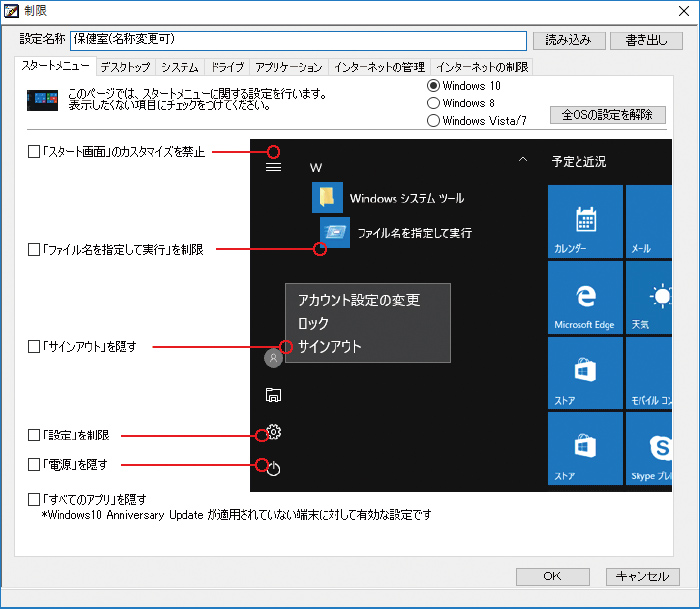The image size is (700, 609).
Task: Go to the システム tab
Action: [180, 67]
